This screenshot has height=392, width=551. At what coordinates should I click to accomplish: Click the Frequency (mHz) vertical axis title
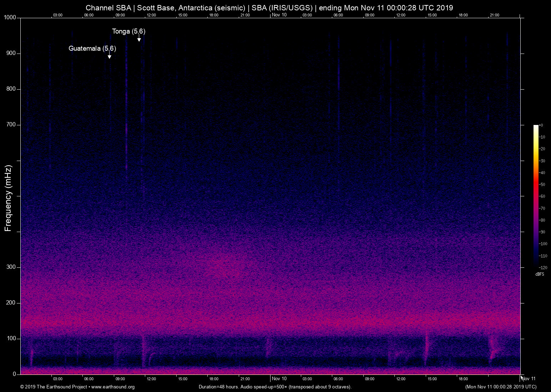pos(8,198)
